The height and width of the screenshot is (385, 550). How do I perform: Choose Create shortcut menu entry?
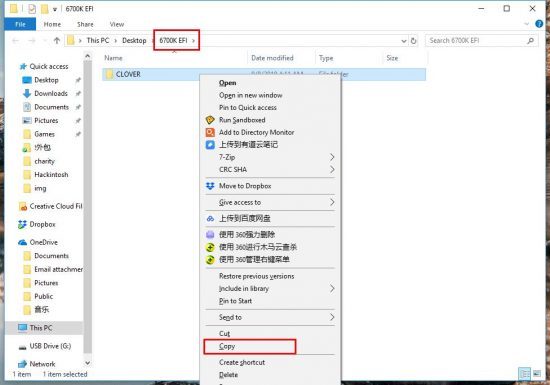[242, 362]
